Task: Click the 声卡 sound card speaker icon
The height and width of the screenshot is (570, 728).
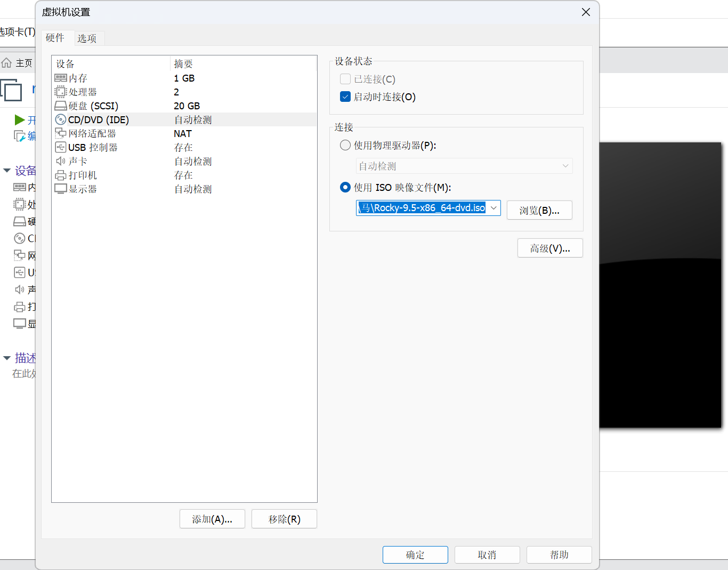Action: 61,161
